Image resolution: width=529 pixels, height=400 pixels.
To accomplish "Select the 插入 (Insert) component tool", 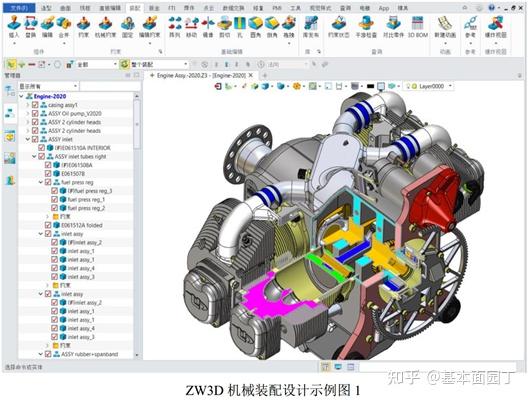I will [14, 27].
